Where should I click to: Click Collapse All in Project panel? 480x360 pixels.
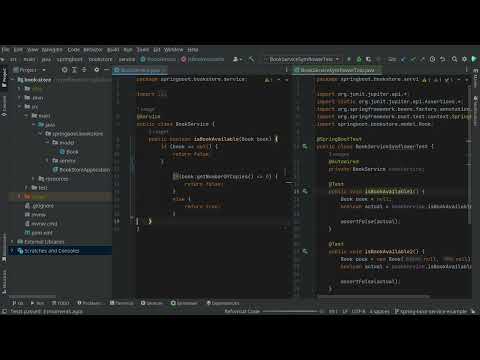[x=84, y=70]
